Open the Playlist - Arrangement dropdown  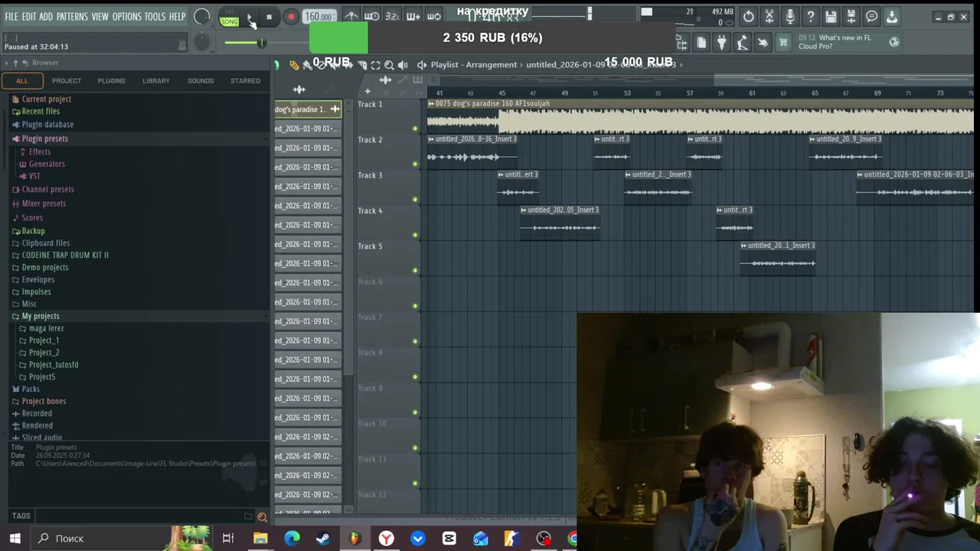tap(473, 64)
